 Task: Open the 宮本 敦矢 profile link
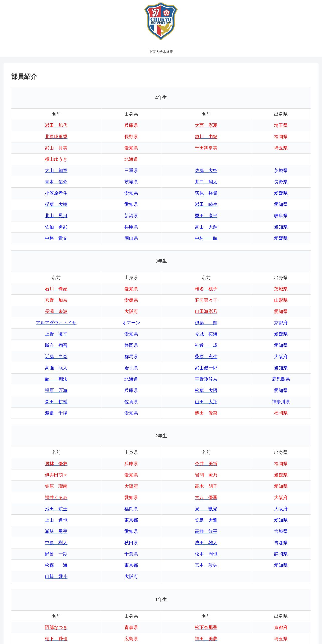(206, 565)
